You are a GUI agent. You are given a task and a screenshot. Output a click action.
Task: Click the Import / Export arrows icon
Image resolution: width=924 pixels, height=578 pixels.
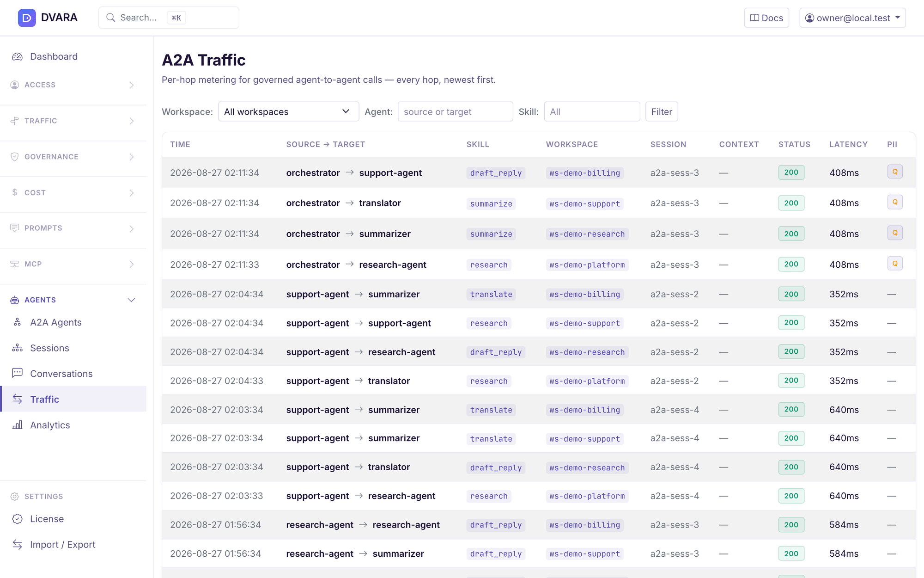click(18, 544)
